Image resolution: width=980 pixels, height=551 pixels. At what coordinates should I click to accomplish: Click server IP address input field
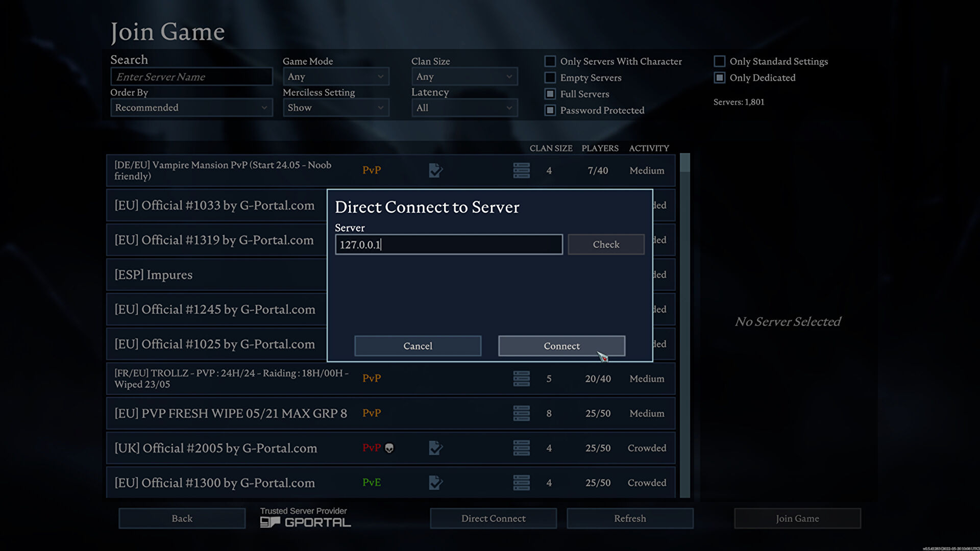(x=449, y=243)
